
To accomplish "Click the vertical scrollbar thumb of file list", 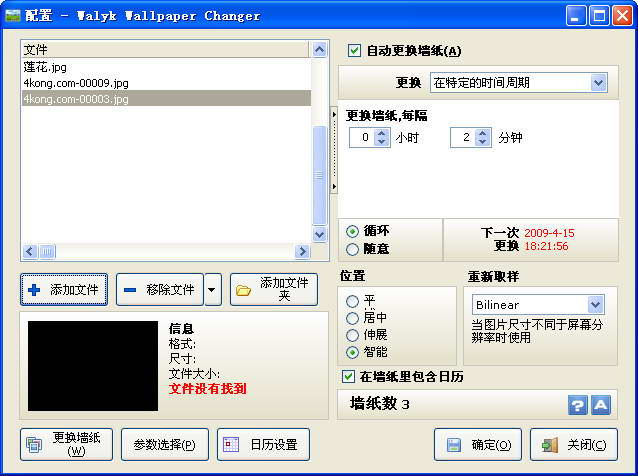I will (x=319, y=175).
